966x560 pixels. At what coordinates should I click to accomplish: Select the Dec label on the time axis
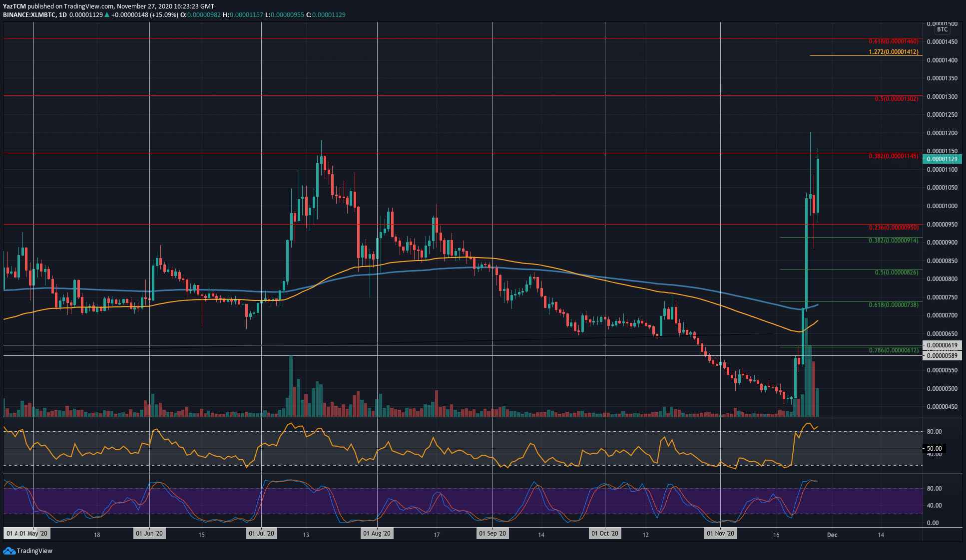832,535
